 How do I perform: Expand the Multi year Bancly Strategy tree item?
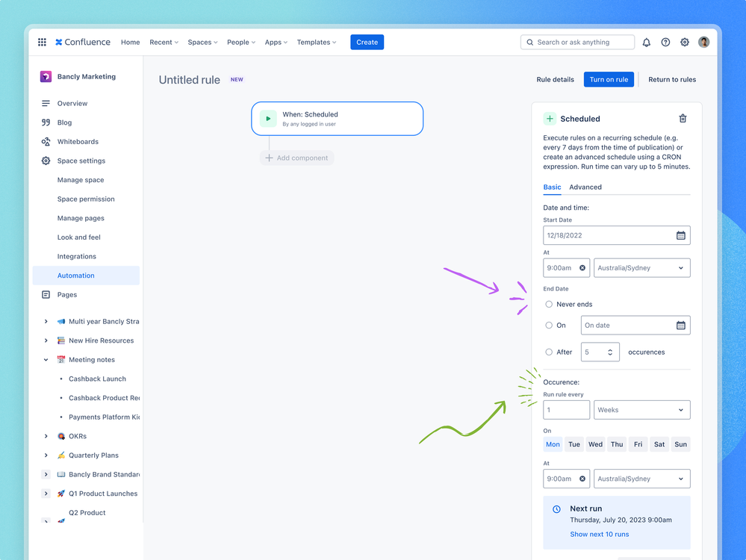pos(46,322)
